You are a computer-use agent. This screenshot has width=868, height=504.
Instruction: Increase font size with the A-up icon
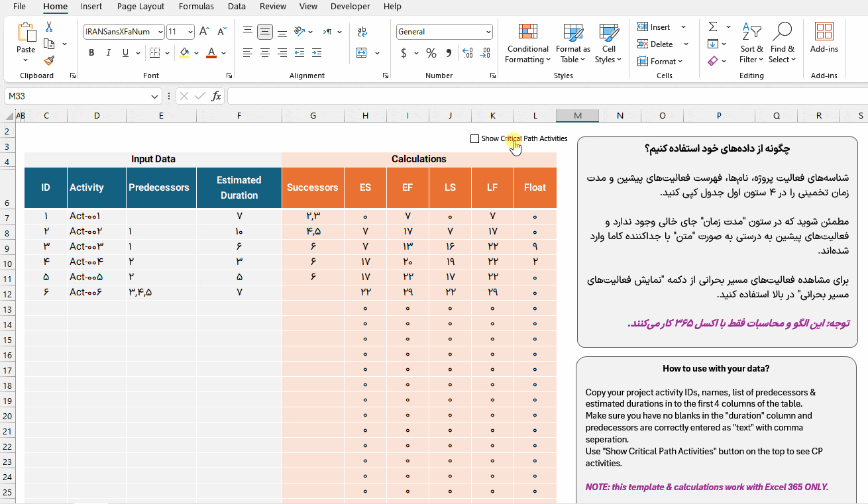(x=204, y=31)
